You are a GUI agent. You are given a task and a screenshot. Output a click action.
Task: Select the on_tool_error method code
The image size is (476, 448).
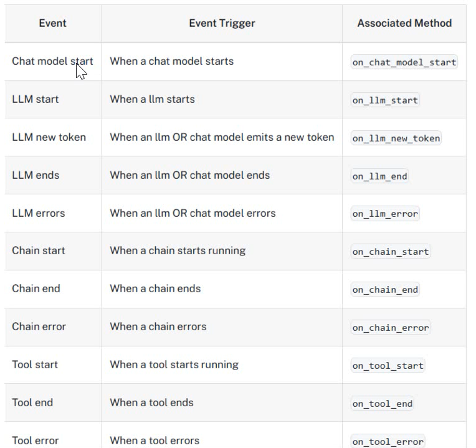[388, 441]
